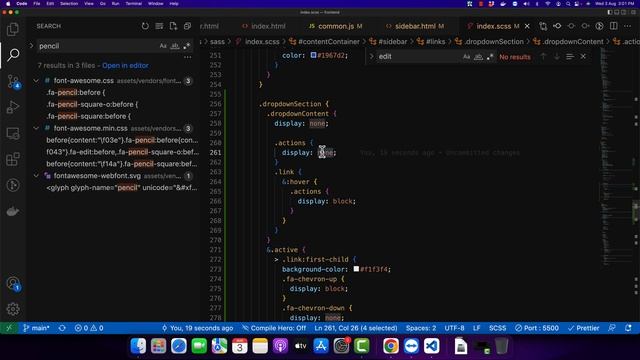Open Google Chrome in the Dock
This screenshot has height=360, width=640.
click(x=391, y=346)
